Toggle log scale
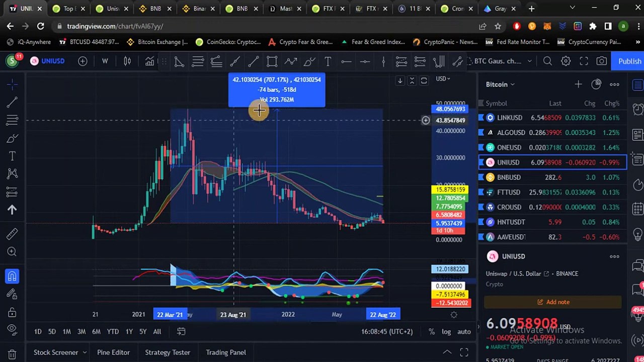The height and width of the screenshot is (362, 644). (446, 332)
